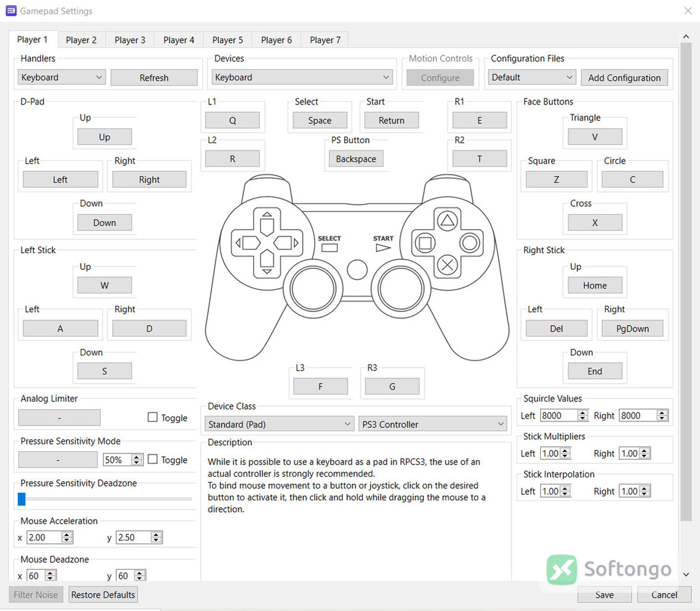Increase Stick Multipliers Right value arrow
Screen dimensions: 700x611
(644, 451)
